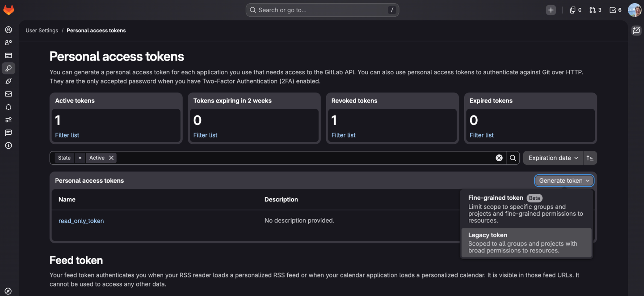Open the Expiration date sort dropdown
Screen dimensions: 644x296
pyautogui.click(x=553, y=158)
